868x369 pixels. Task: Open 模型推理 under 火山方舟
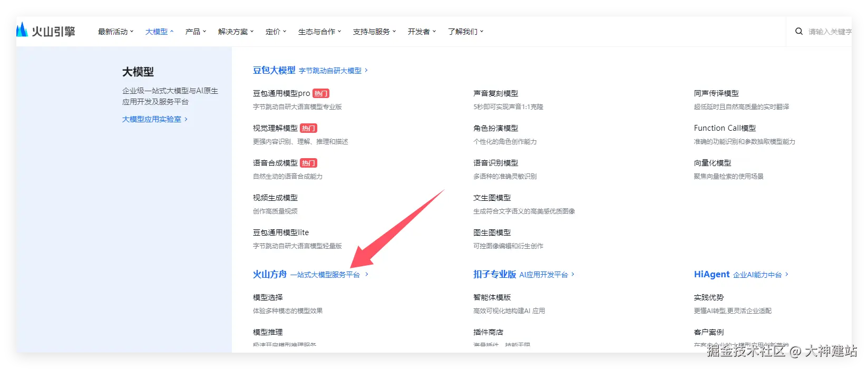click(268, 332)
